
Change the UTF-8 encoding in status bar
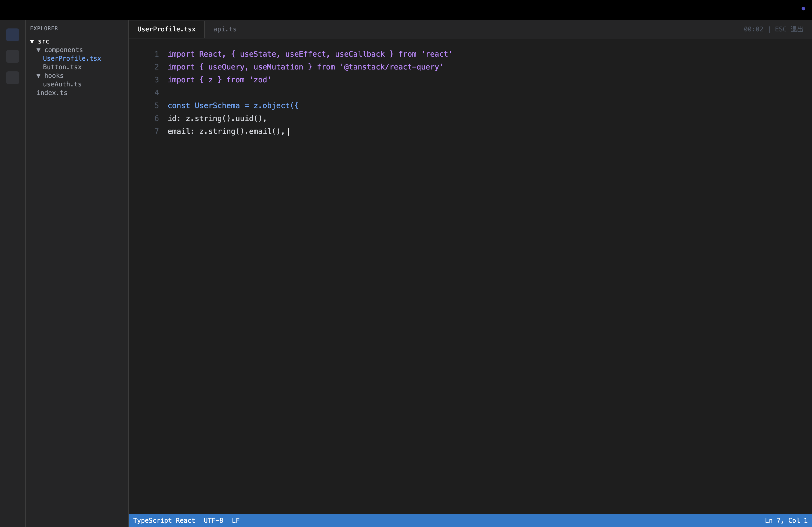point(213,520)
